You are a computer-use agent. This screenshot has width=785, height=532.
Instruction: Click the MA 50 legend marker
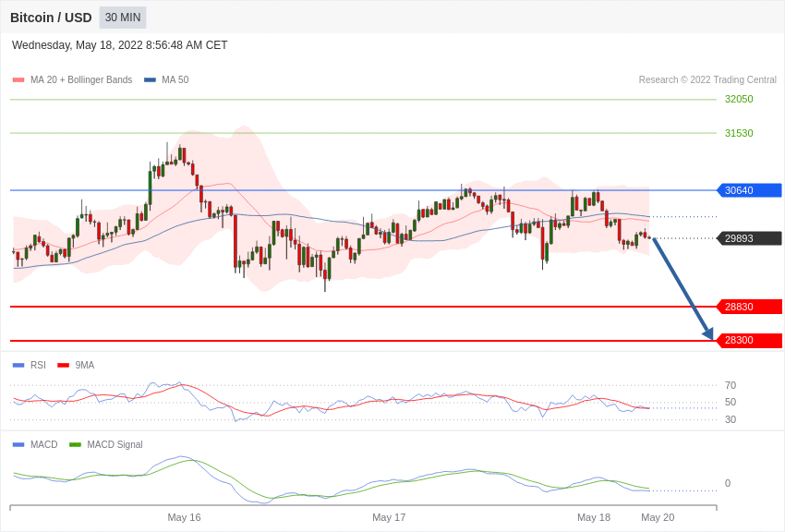pyautogui.click(x=150, y=80)
